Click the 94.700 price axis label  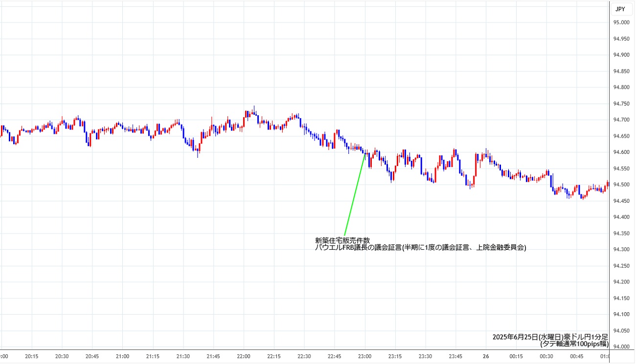click(622, 120)
